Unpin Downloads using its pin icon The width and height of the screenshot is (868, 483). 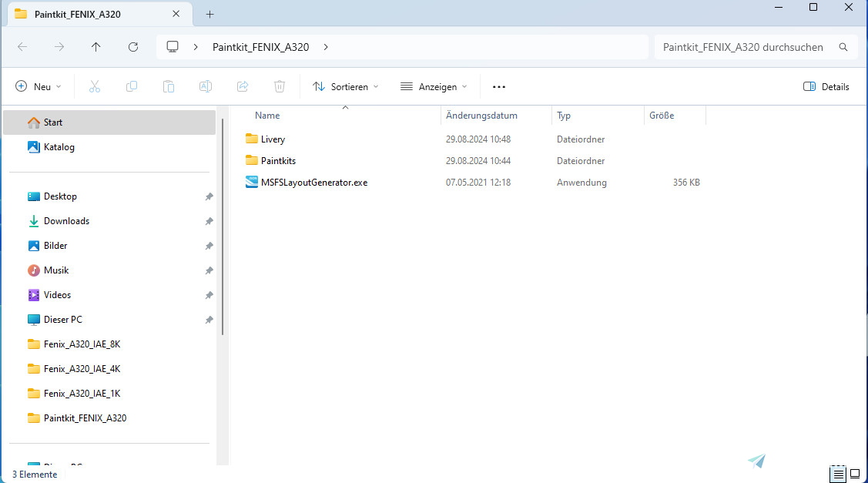point(209,222)
